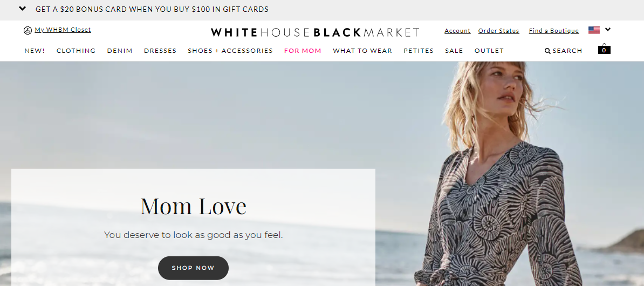The height and width of the screenshot is (286, 644).
Task: Click the White House Black Market logo
Action: pos(315,32)
